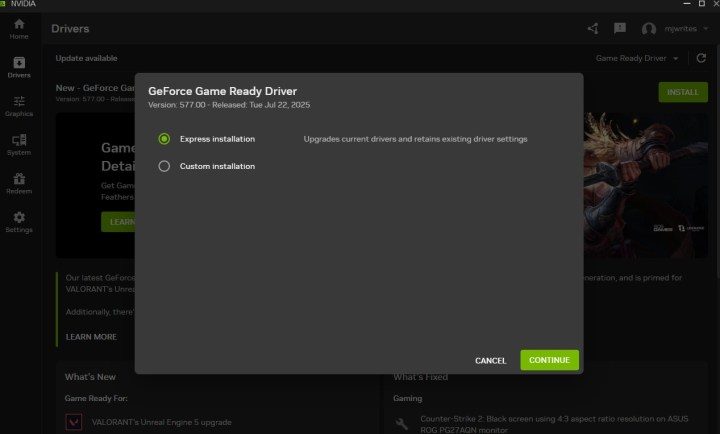Image resolution: width=720 pixels, height=434 pixels.
Task: Expand the mjwrites account dropdown arrow
Action: click(x=706, y=29)
